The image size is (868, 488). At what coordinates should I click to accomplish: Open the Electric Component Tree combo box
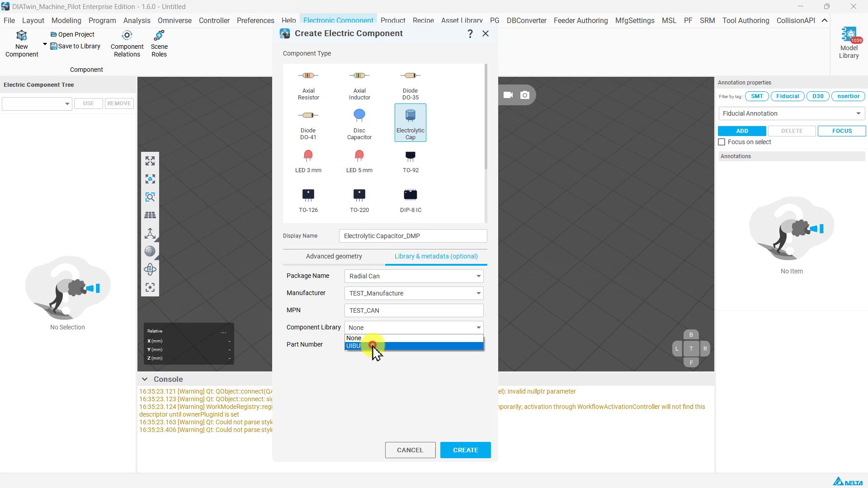(37, 103)
